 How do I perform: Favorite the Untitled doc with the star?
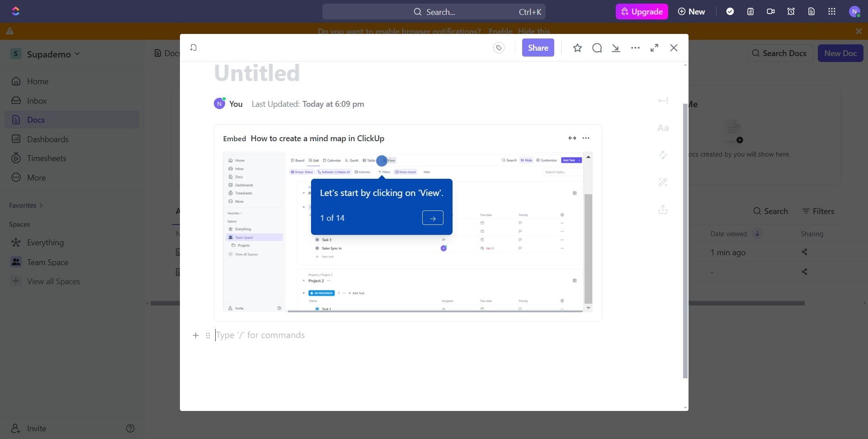tap(577, 48)
